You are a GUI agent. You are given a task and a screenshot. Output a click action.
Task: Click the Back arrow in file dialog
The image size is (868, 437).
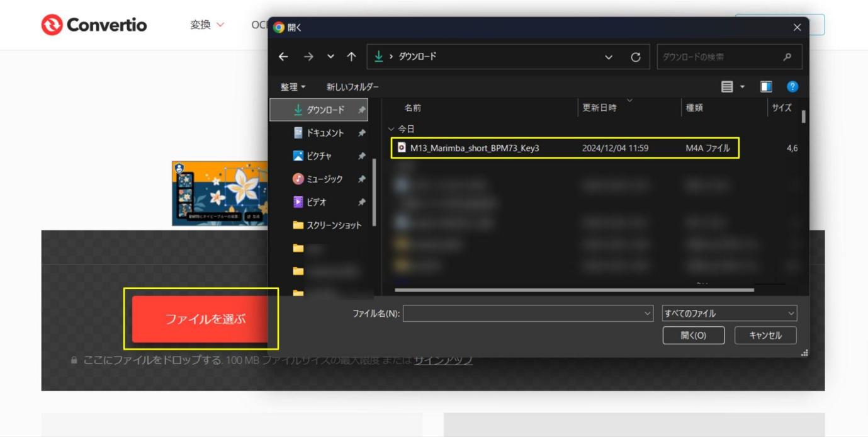click(x=283, y=57)
